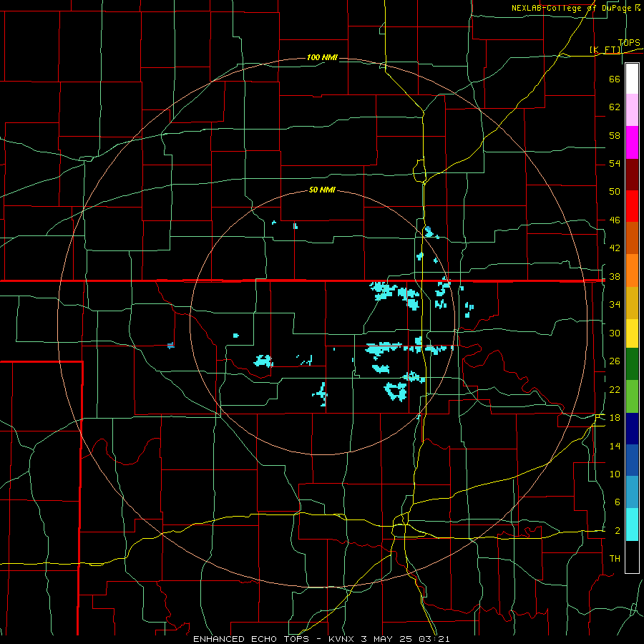Click the dark red swatch at 50-54 kft
644x644 pixels.
point(632,175)
